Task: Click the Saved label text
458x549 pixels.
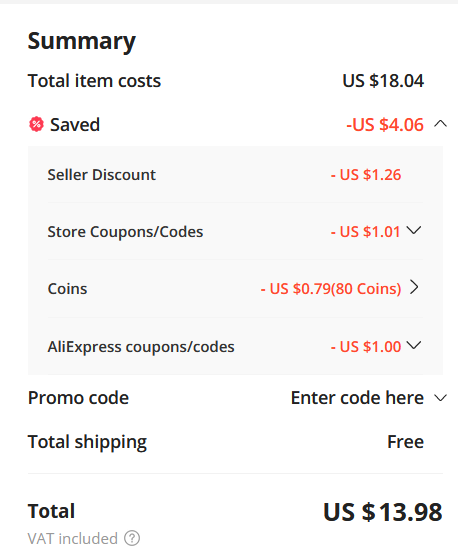Action: point(75,125)
